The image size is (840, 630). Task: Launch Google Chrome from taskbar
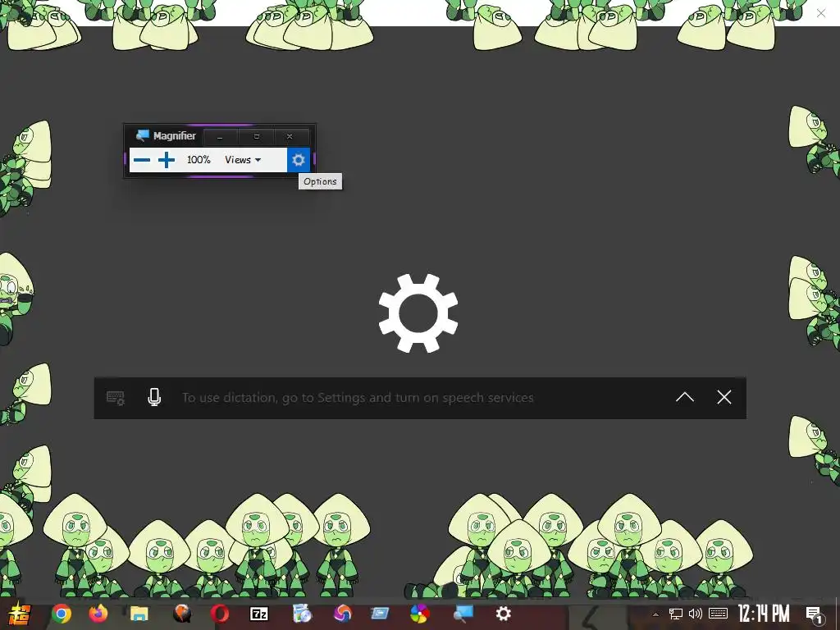click(x=61, y=614)
